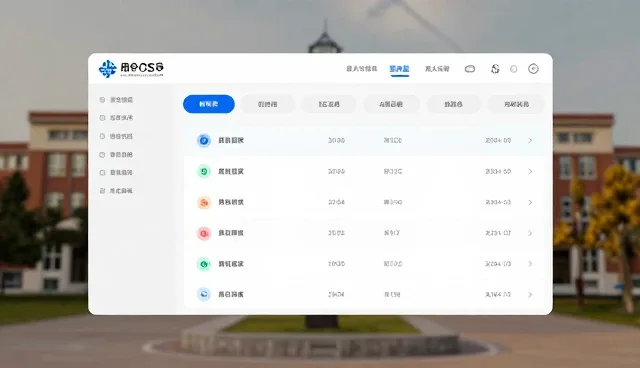Open the second row using its right chevron
Screen dimensions: 640x368
coord(530,171)
